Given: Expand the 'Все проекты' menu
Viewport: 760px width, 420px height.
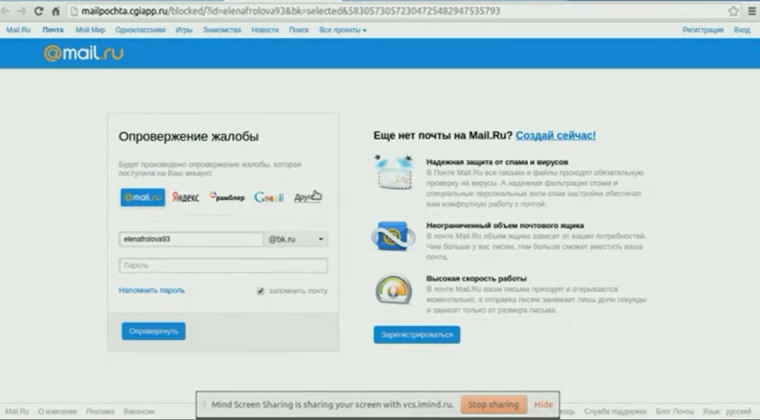Looking at the screenshot, I should 342,30.
